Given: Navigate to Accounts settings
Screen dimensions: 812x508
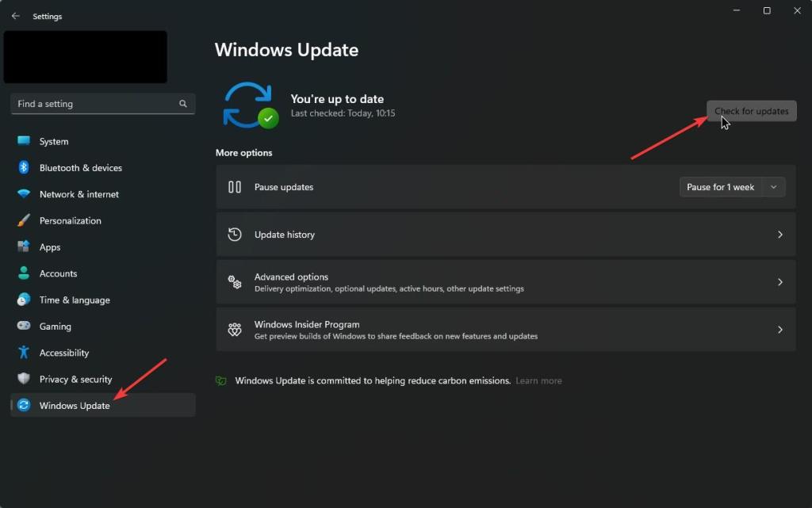Looking at the screenshot, I should tap(102, 273).
